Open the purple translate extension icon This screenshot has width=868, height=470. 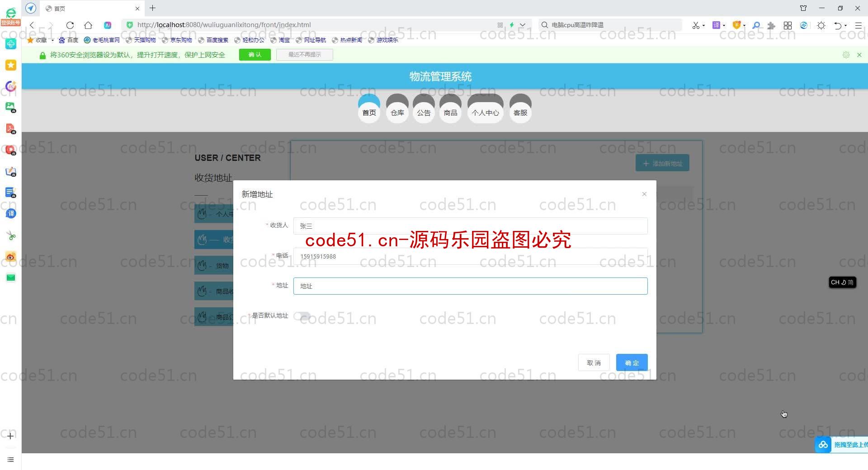coord(716,25)
